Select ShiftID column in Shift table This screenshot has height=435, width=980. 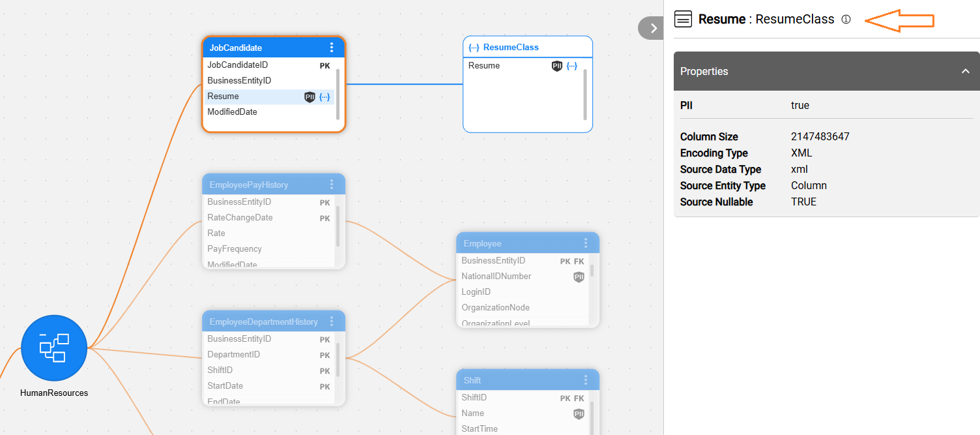pos(523,398)
